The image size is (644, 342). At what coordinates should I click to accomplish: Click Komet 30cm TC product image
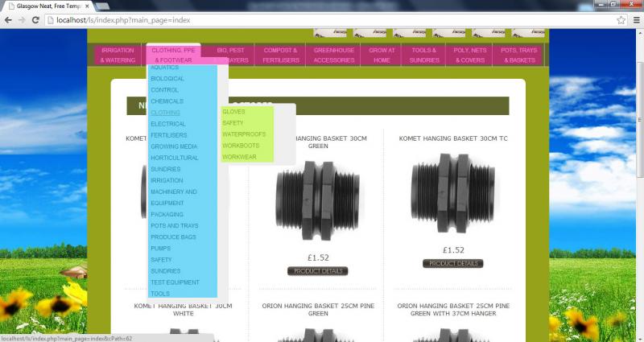point(452,193)
